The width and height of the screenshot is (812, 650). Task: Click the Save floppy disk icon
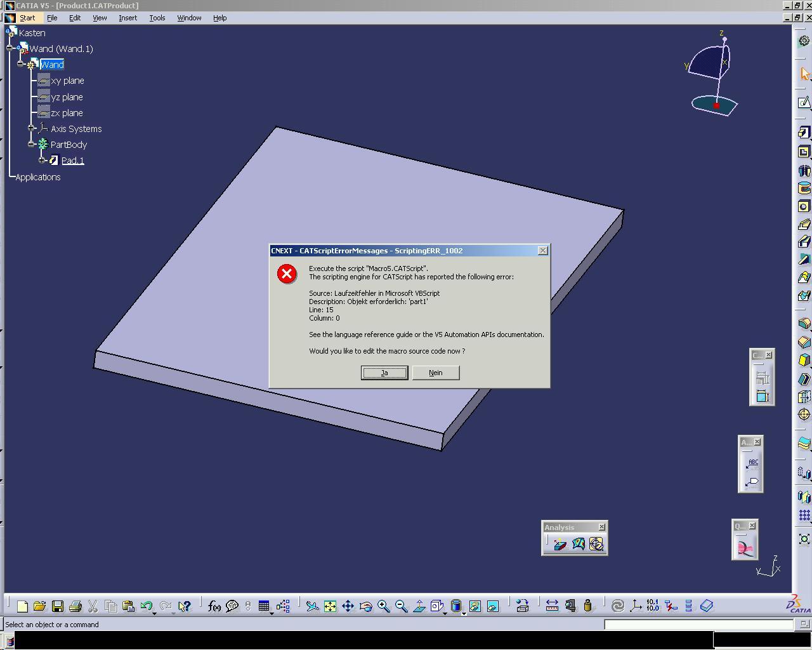pyautogui.click(x=58, y=606)
